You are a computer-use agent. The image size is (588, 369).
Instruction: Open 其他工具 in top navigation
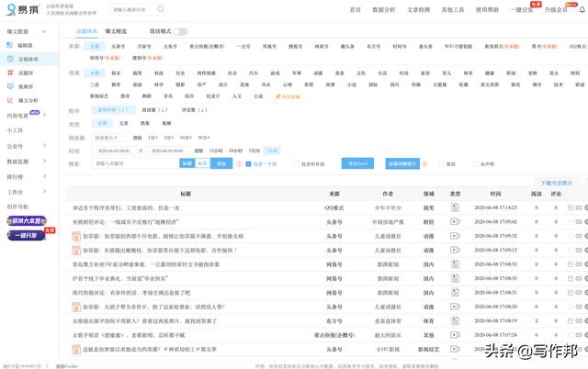click(x=453, y=10)
